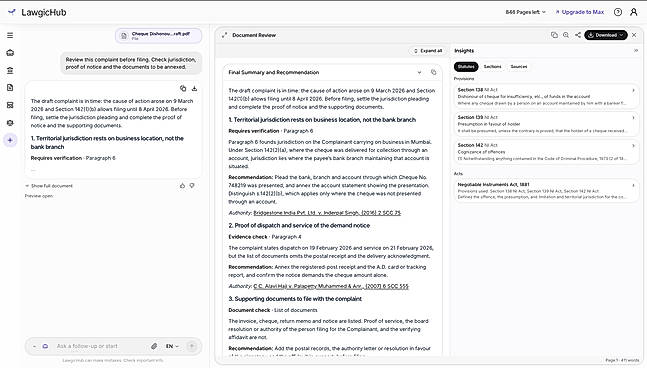Click the 'Evidence check' label
647x368 pixels.
248,237
